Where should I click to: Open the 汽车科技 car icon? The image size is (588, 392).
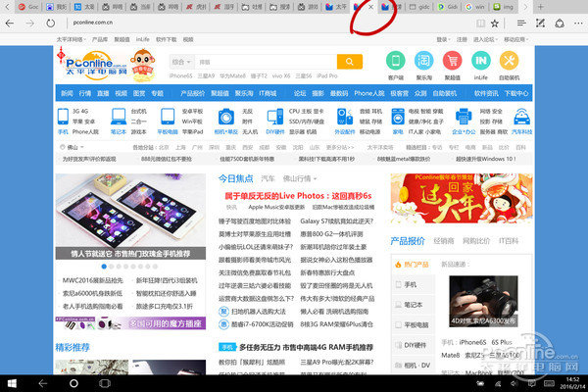pos(522,117)
